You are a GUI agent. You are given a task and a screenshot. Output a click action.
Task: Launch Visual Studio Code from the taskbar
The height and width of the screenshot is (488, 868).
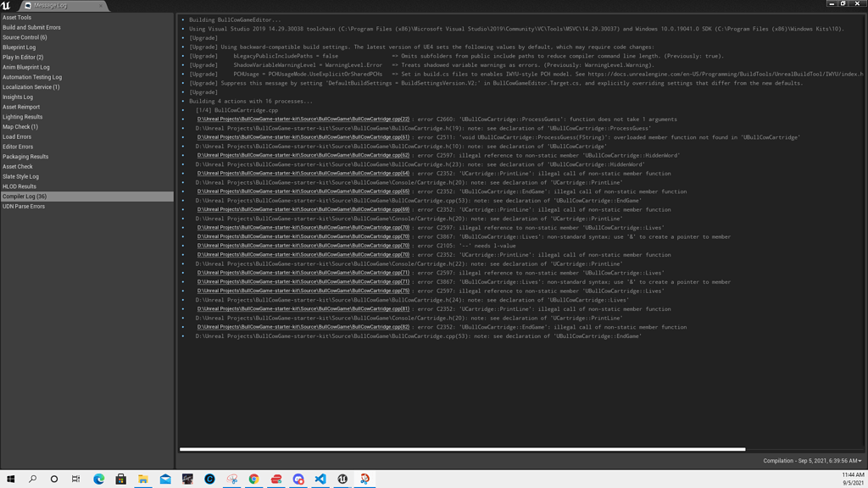pos(319,479)
